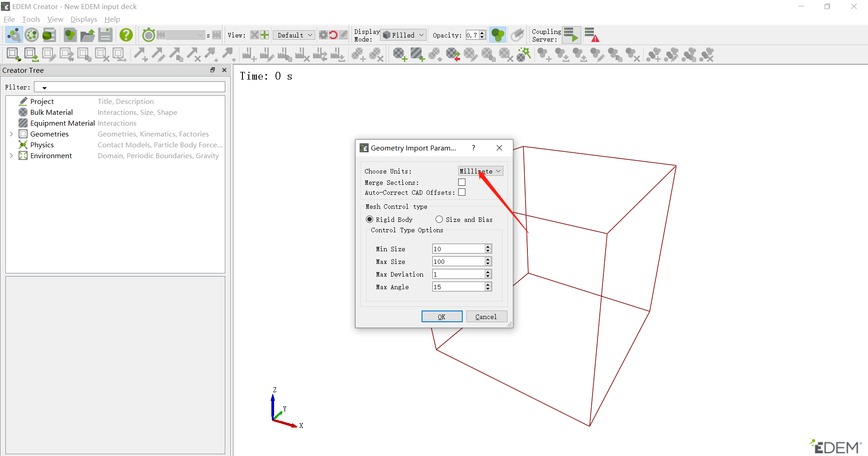This screenshot has width=868, height=456.
Task: Open the Display Mode Filled dropdown
Action: (403, 35)
